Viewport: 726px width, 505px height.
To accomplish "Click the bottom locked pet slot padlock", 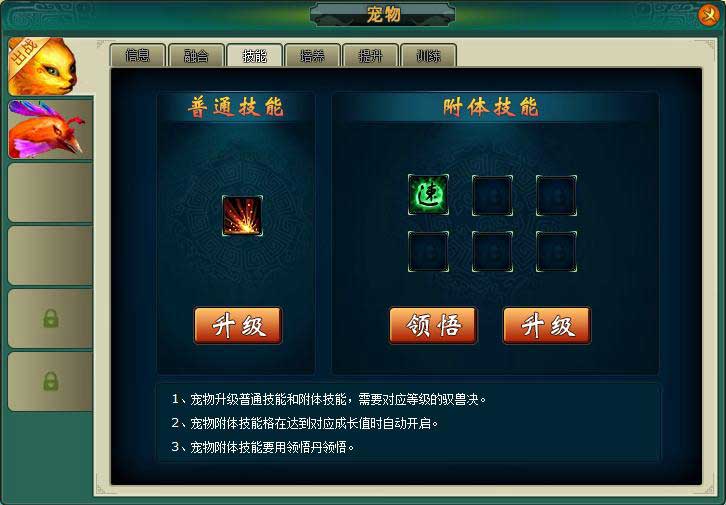I will (x=50, y=381).
